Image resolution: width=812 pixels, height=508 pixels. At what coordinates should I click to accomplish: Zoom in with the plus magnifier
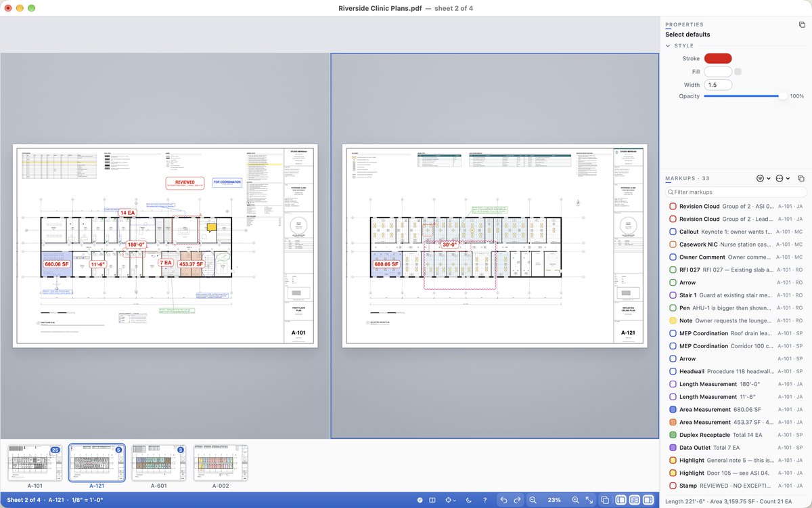pyautogui.click(x=575, y=500)
